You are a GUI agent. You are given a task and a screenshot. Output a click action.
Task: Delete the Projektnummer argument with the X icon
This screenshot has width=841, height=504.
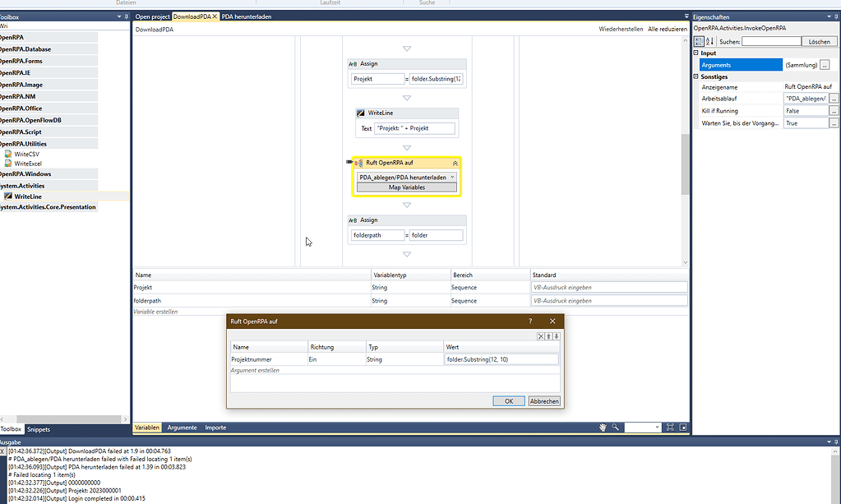point(540,337)
